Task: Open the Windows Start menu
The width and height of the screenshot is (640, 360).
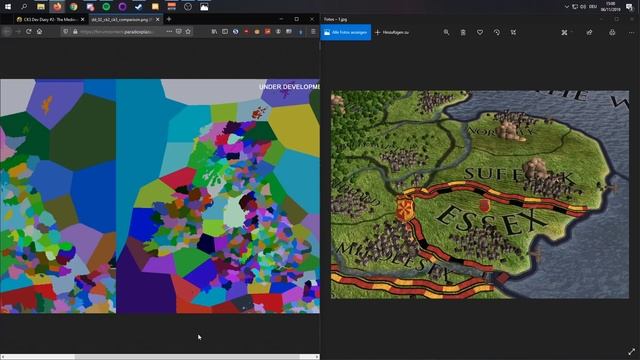Action: (x=8, y=7)
